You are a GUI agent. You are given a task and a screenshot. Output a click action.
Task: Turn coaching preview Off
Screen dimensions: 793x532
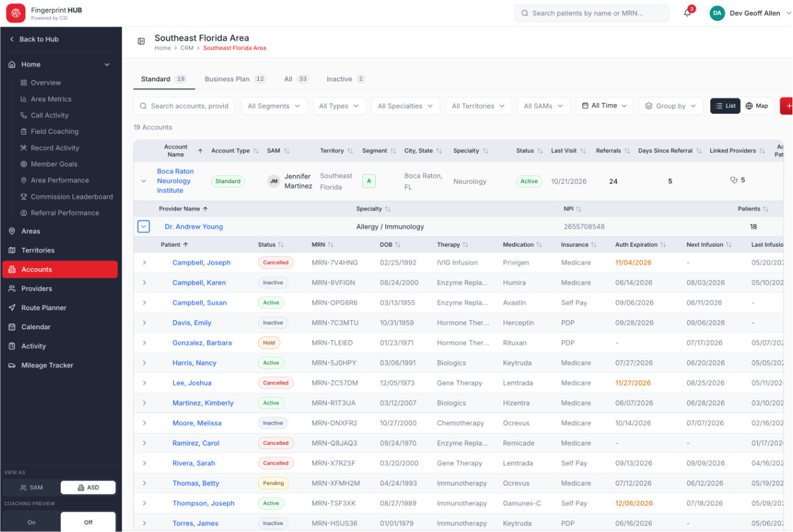click(x=88, y=522)
